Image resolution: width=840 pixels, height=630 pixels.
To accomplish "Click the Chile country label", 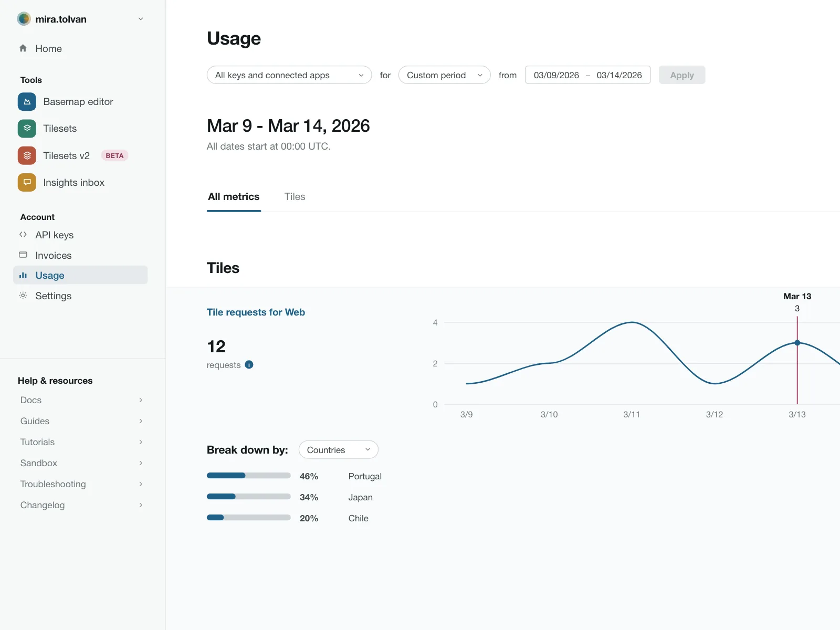I will pyautogui.click(x=358, y=518).
